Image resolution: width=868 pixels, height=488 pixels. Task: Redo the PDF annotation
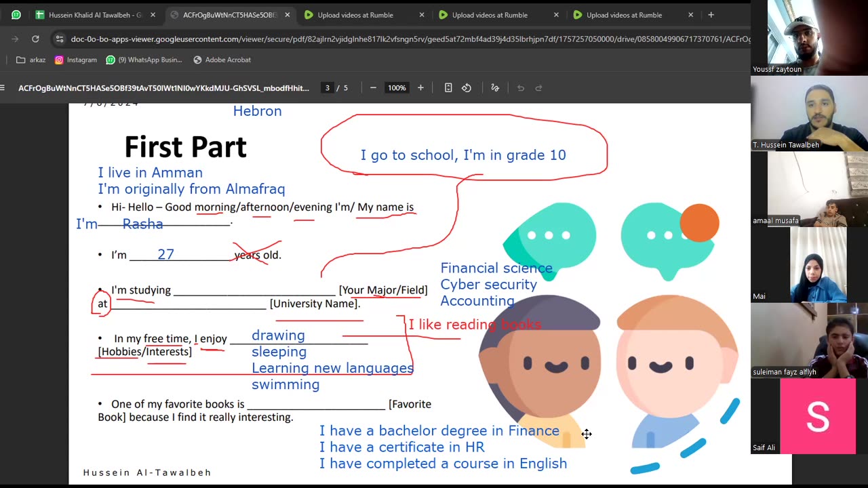539,88
